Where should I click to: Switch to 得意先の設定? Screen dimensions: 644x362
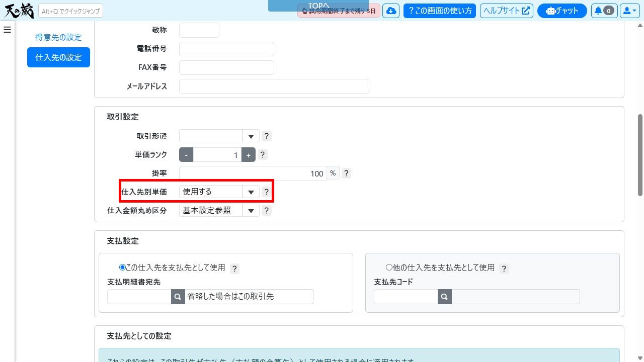point(58,37)
